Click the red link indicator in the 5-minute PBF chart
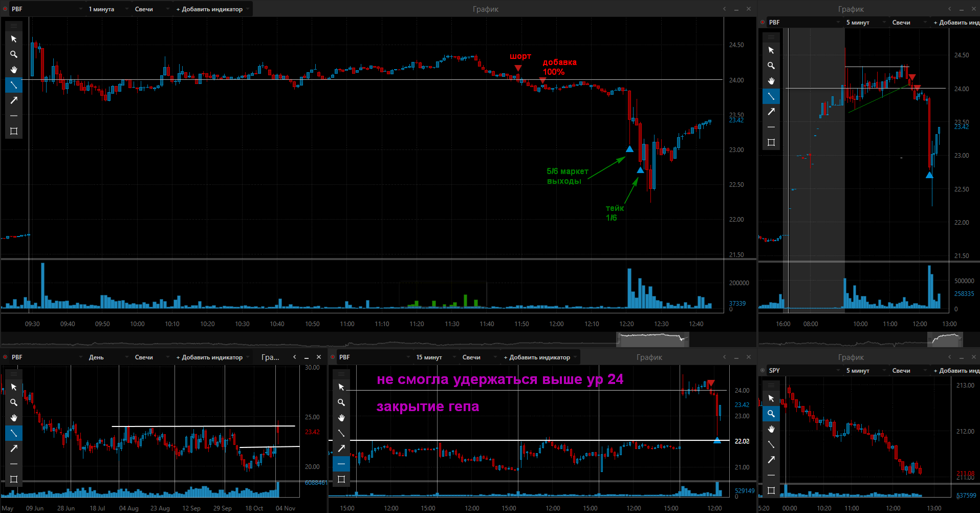 pyautogui.click(x=763, y=22)
